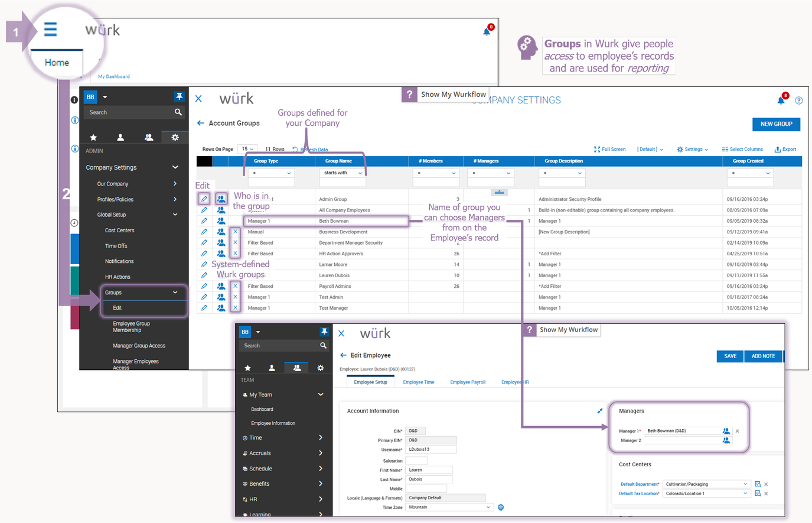Open the single-person tab in Account Groups sidebar
Image resolution: width=812 pixels, height=523 pixels.
[120, 137]
